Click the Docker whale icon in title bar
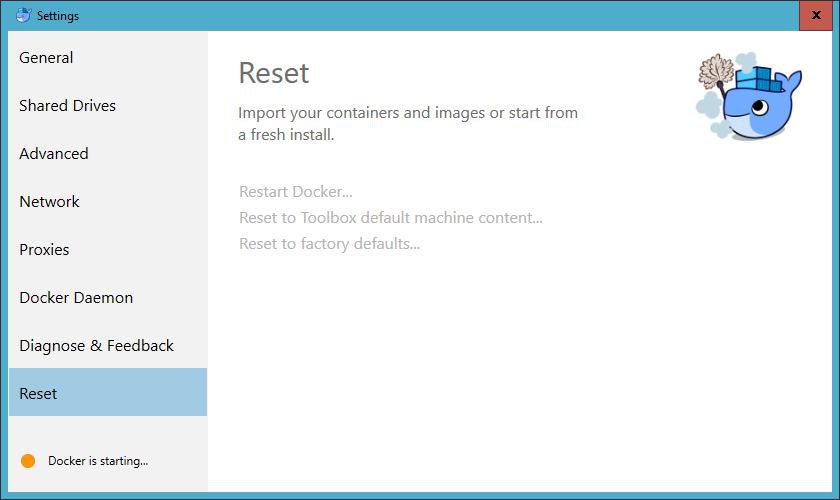Screen dimensions: 840x500 click(x=23, y=15)
